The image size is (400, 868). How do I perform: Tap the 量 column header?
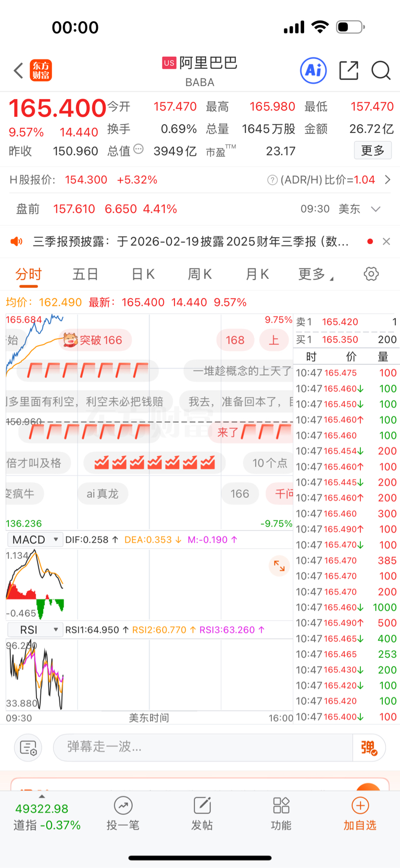click(x=383, y=357)
